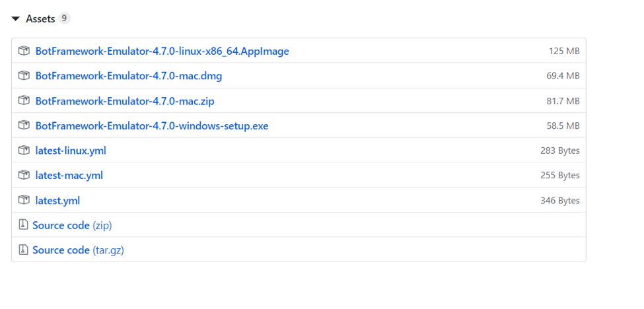Open the latest.yml file link
Screen dimensions: 644x309
[57, 201]
